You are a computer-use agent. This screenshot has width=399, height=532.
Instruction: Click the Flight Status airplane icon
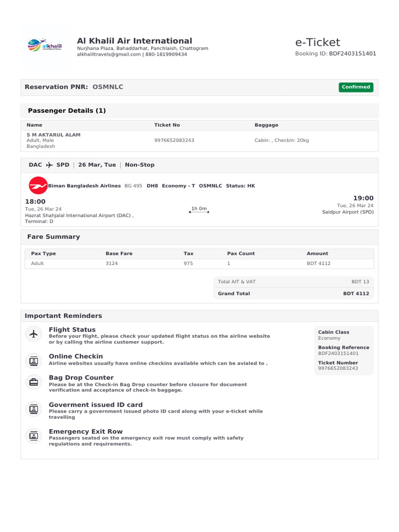[34, 334]
